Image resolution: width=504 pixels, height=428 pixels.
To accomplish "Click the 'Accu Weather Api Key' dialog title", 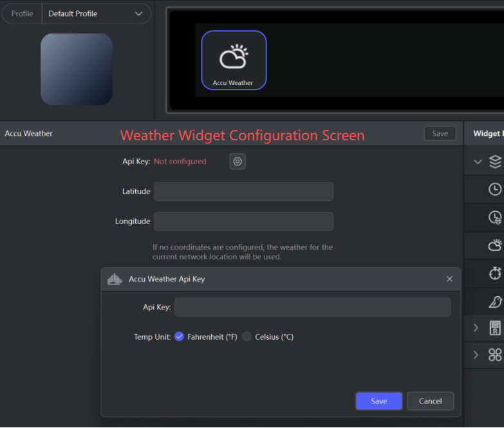I will (x=167, y=279).
